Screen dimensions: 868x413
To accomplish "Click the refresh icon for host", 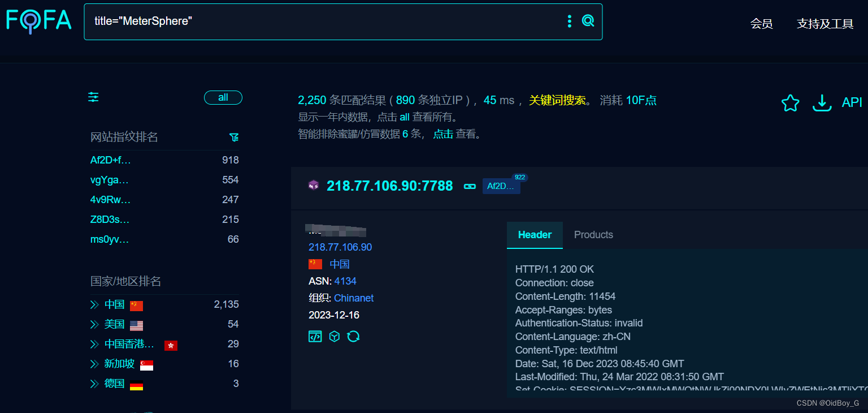I will click(x=353, y=337).
